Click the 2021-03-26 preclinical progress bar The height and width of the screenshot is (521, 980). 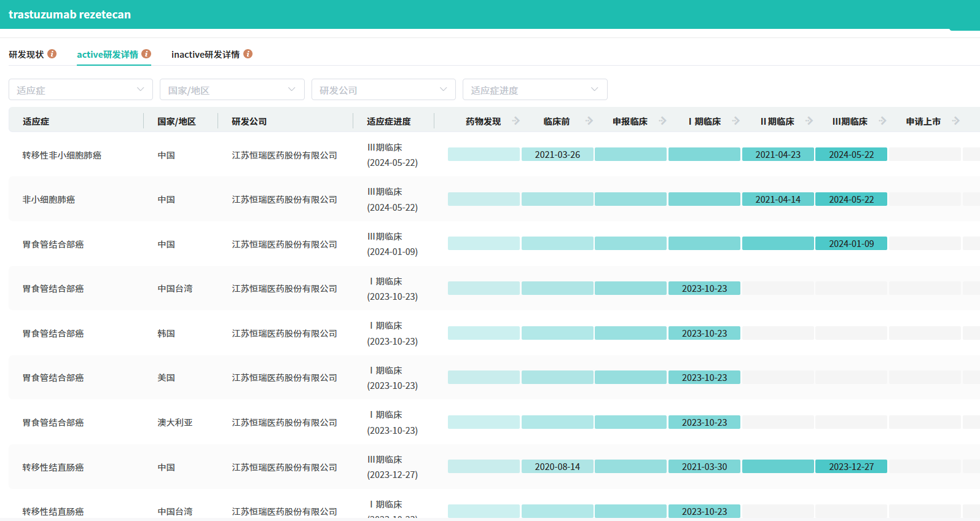[x=557, y=155]
